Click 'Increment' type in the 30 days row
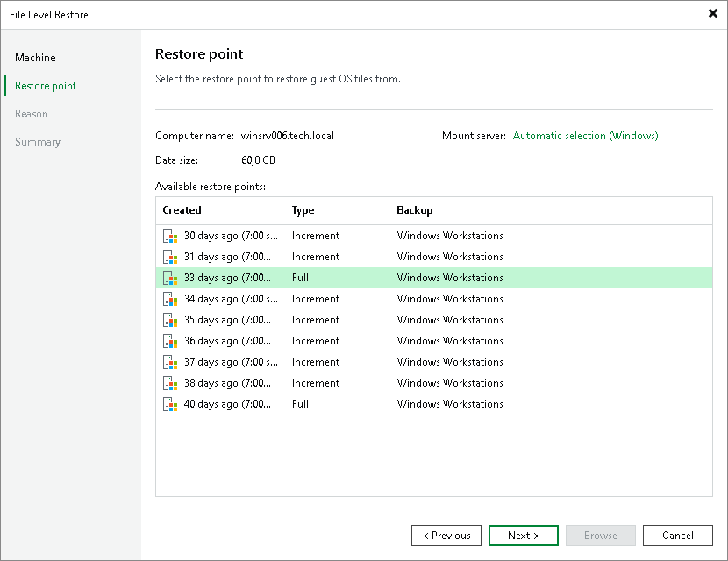The height and width of the screenshot is (561, 728). 316,236
